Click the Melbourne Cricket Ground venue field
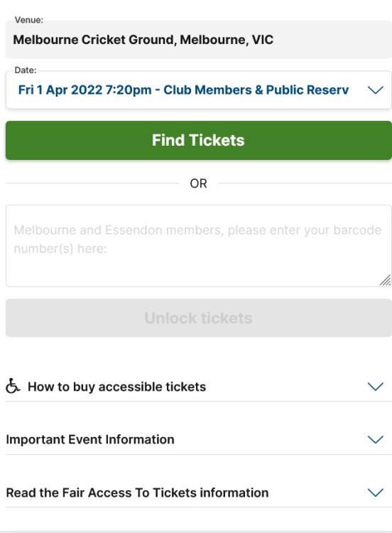 click(199, 40)
